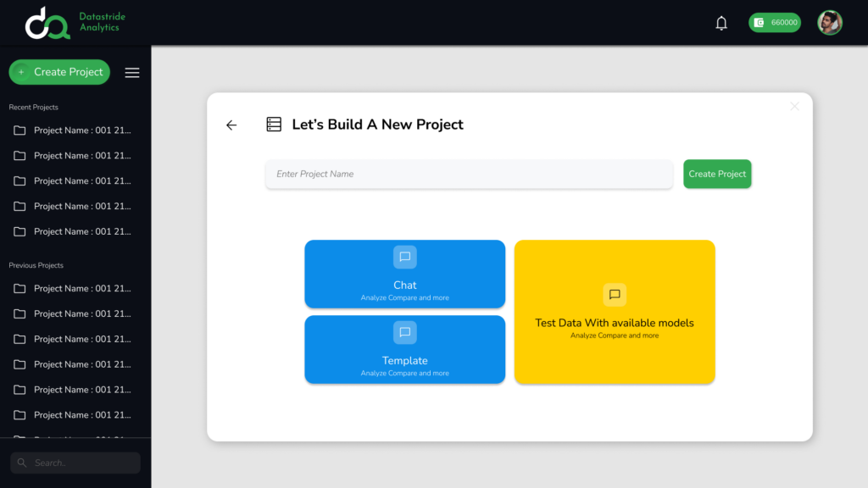Viewport: 868px width, 488px height.
Task: Choose Test Data With available models
Action: point(614,312)
